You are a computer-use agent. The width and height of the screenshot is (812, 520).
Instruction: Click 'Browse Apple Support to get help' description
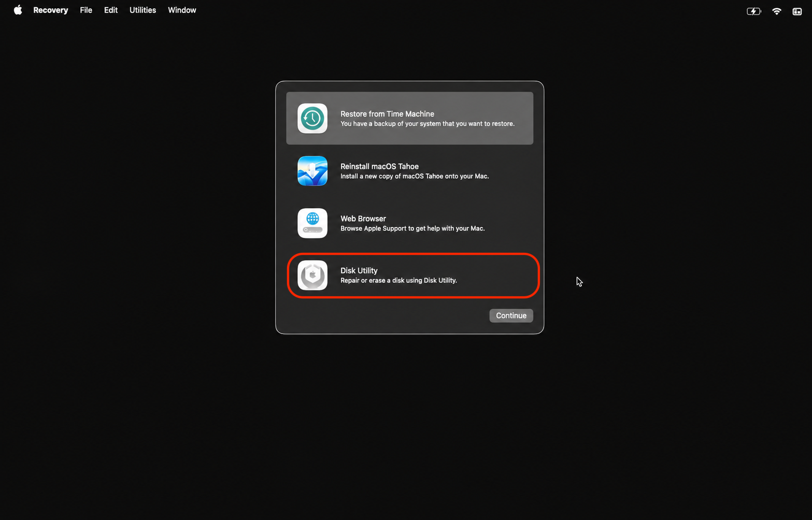click(x=412, y=228)
